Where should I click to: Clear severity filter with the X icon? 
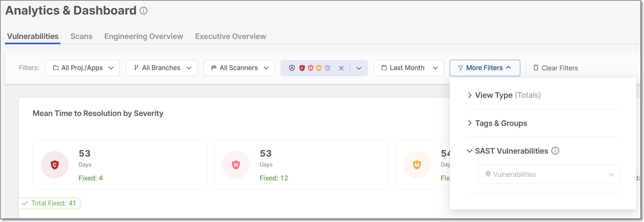(x=341, y=68)
